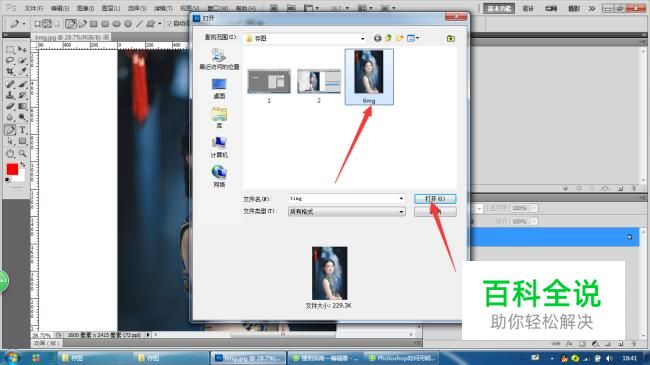Viewport: 650px width, 365px height.
Task: Select the Rectangle shape tool in toolbox
Action: click(22, 141)
